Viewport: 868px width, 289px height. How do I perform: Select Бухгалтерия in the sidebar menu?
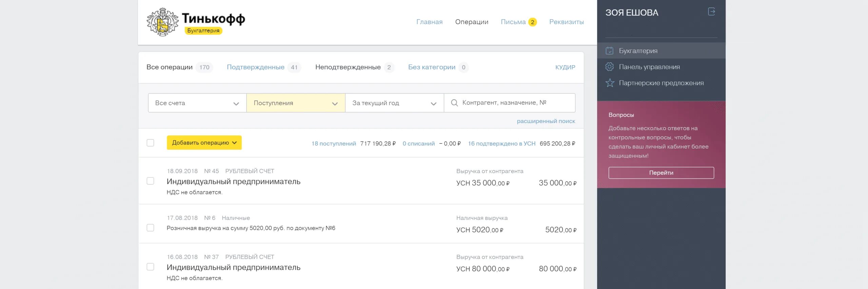point(661,51)
